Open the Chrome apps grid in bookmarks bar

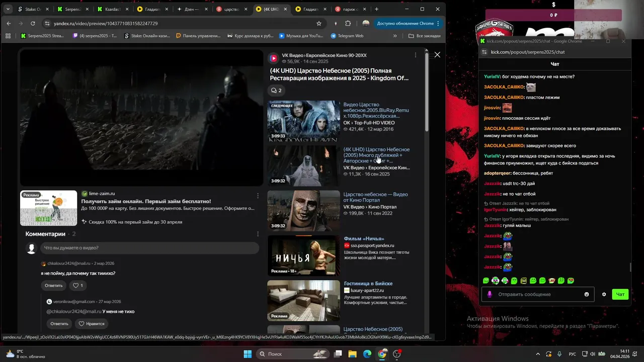pos(8,36)
